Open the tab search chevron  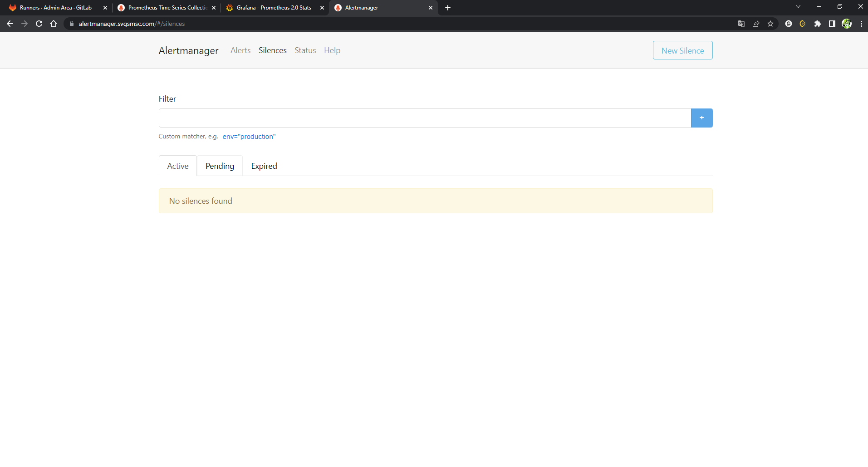[798, 6]
